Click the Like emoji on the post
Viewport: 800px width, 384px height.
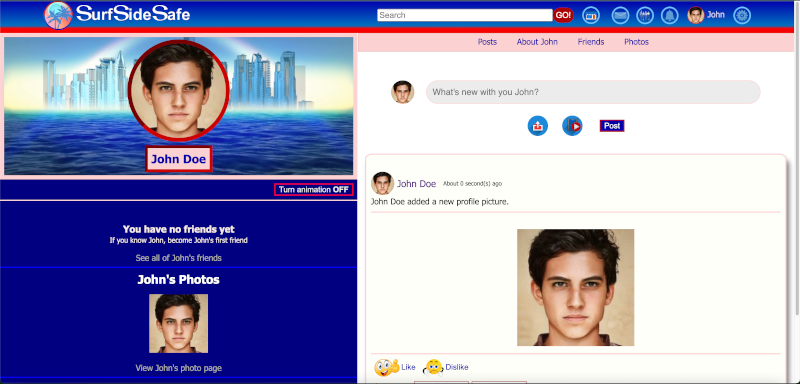386,367
